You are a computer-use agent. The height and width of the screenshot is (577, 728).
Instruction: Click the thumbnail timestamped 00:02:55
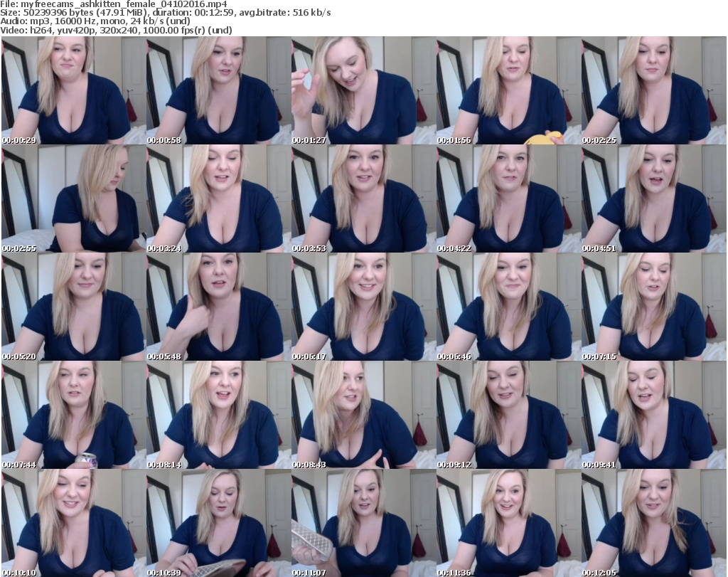click(x=73, y=198)
